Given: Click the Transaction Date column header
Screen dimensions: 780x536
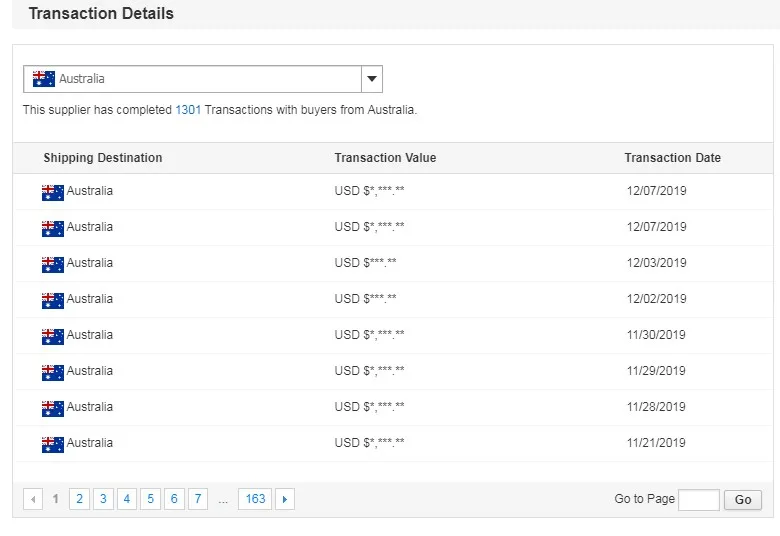Looking at the screenshot, I should (672, 158).
